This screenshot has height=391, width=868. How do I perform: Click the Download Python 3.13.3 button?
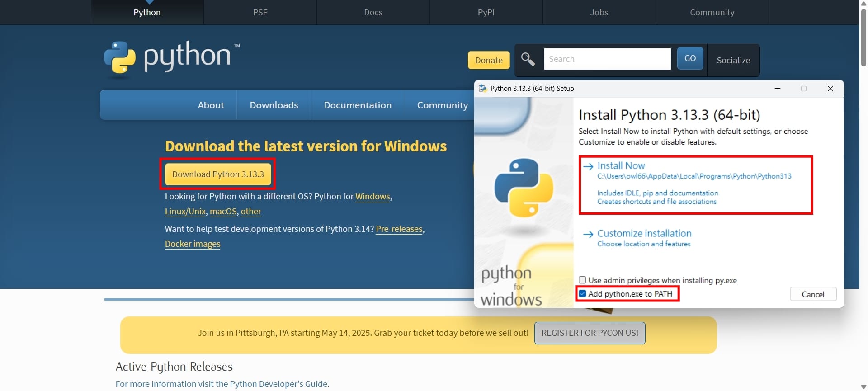coord(218,174)
